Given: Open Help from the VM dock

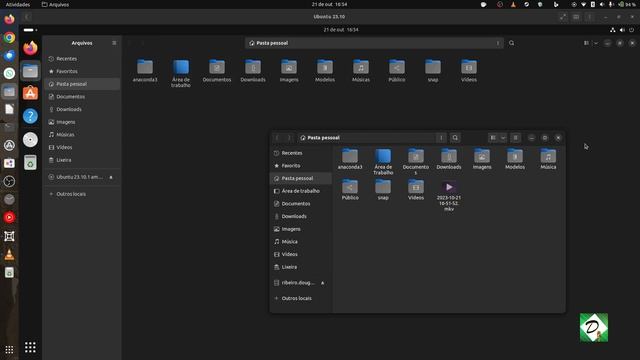Looking at the screenshot, I should coord(30,116).
